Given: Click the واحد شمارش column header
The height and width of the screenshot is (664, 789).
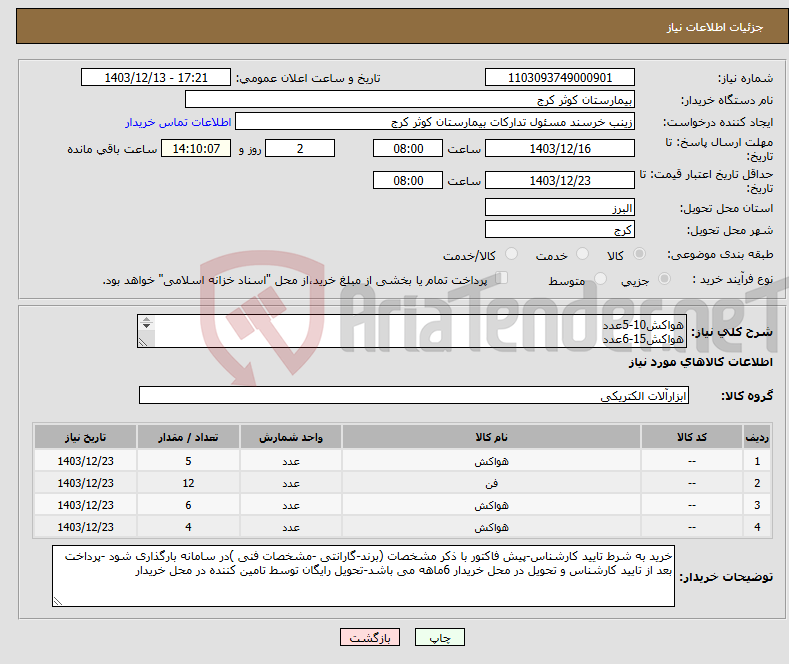Looking at the screenshot, I should coord(291,437).
